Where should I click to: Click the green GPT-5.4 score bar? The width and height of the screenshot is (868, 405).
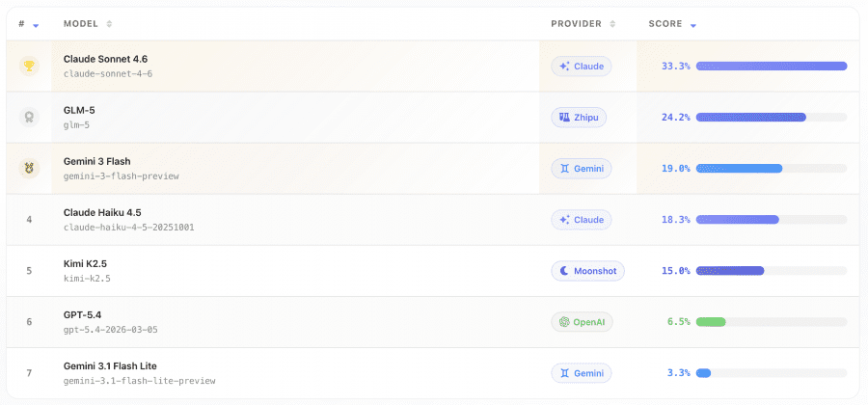711,322
